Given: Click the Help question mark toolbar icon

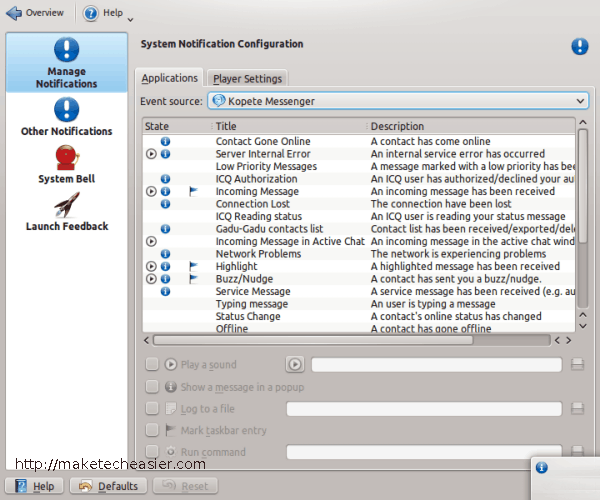Looking at the screenshot, I should coord(91,13).
